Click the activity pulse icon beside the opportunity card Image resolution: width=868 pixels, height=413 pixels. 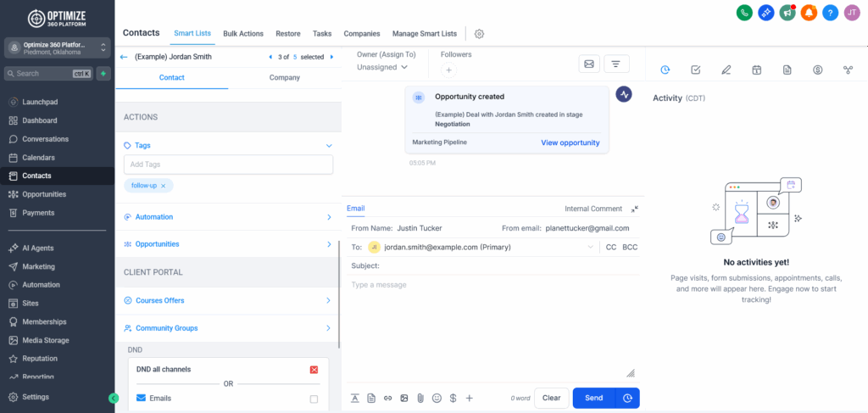(625, 94)
